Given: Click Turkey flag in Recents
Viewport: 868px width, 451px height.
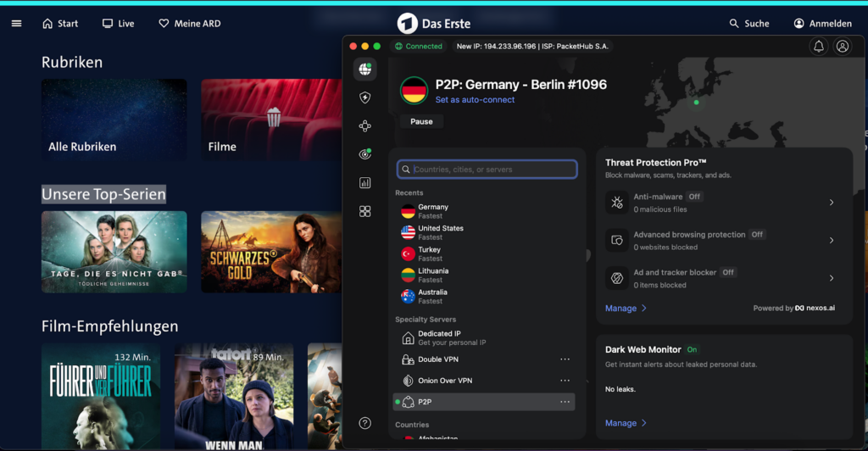Looking at the screenshot, I should coord(408,254).
